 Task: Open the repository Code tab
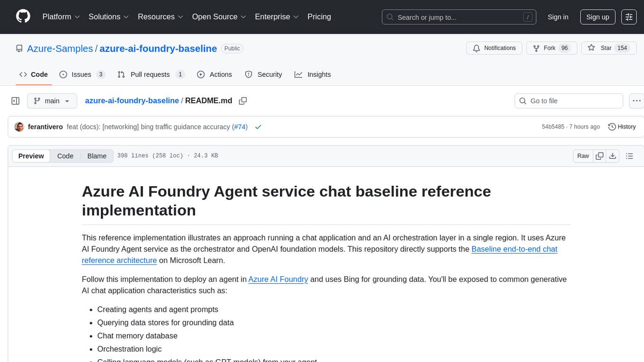(x=34, y=74)
